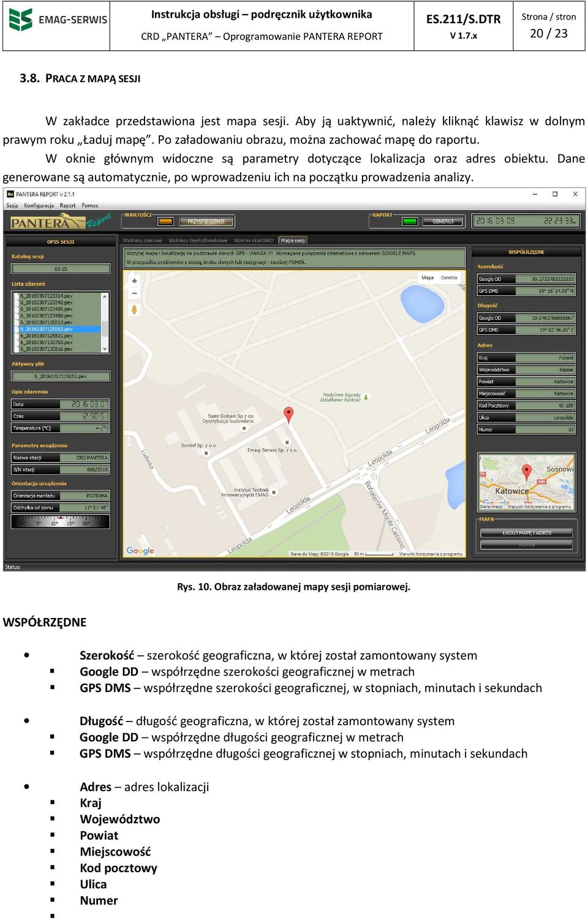The width and height of the screenshot is (588, 920).
Task: Click the PANTERA Report logo
Action: [x=61, y=221]
